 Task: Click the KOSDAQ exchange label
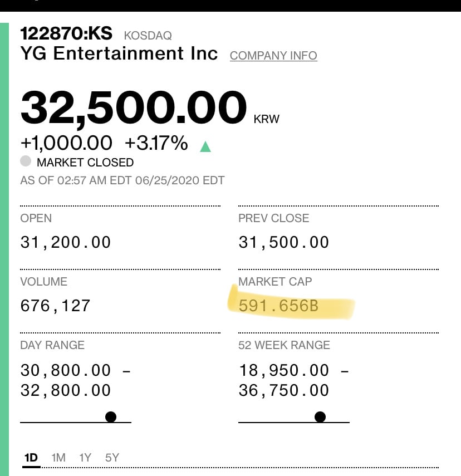(148, 36)
